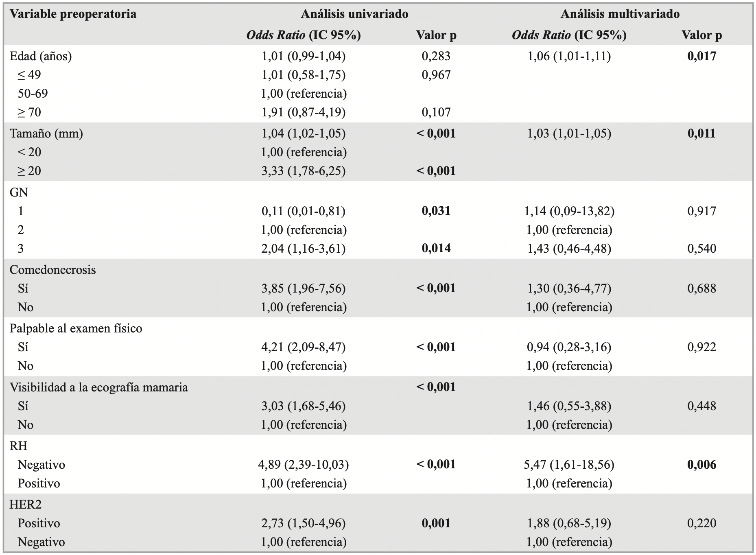
Task: Click the '50-69' age group label
Action: (x=33, y=94)
